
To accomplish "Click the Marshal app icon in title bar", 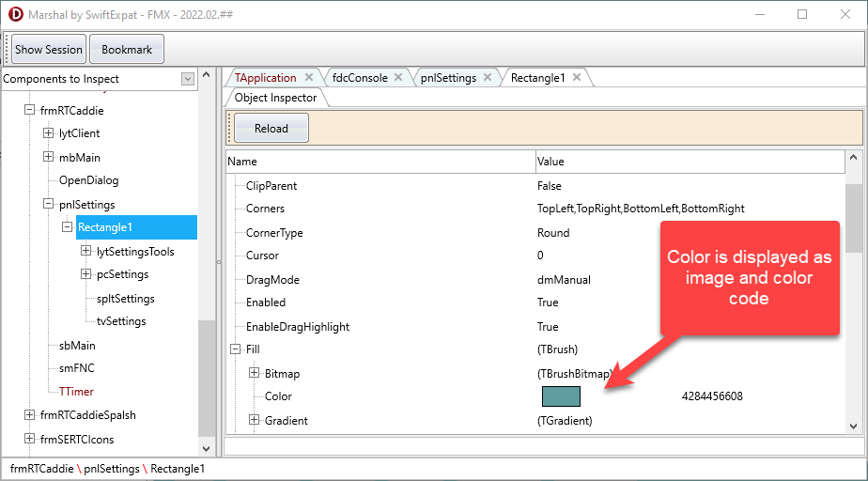I will pos(14,14).
